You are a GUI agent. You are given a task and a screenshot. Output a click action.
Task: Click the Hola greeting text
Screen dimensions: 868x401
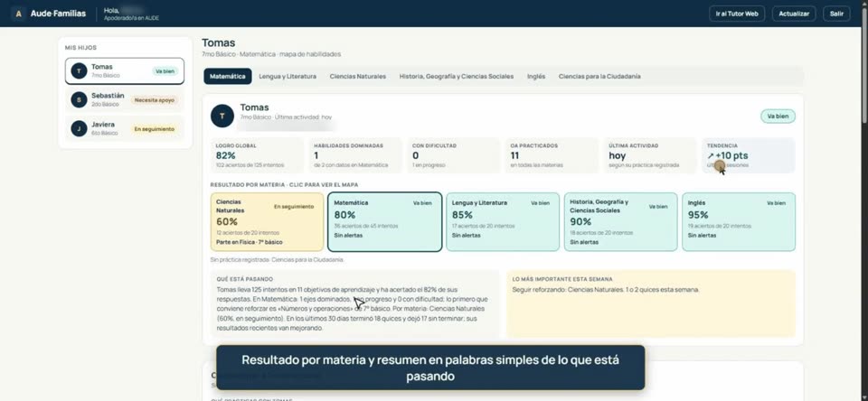pos(112,10)
